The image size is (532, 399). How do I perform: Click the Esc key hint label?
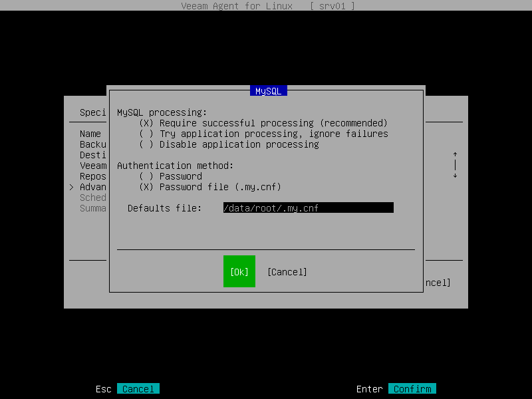104,389
